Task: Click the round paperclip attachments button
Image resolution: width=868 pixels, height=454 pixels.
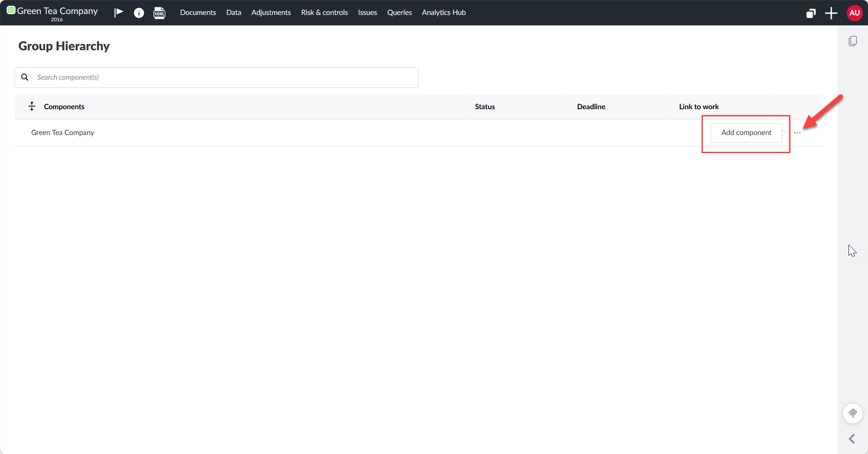Action: (x=853, y=413)
